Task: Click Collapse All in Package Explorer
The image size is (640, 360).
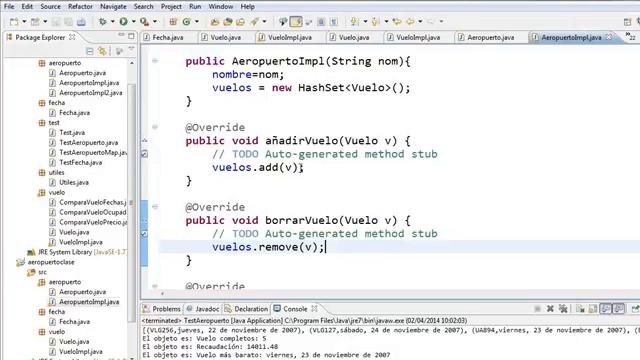Action: 89,51
